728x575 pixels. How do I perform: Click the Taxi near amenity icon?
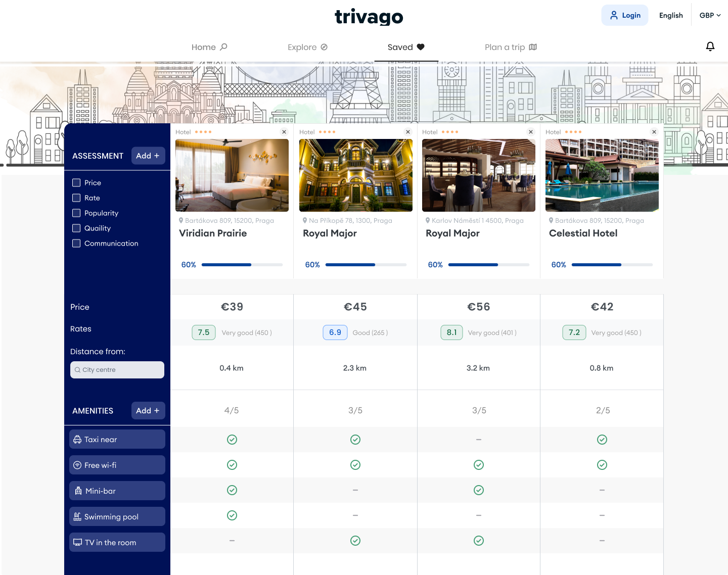pyautogui.click(x=77, y=440)
